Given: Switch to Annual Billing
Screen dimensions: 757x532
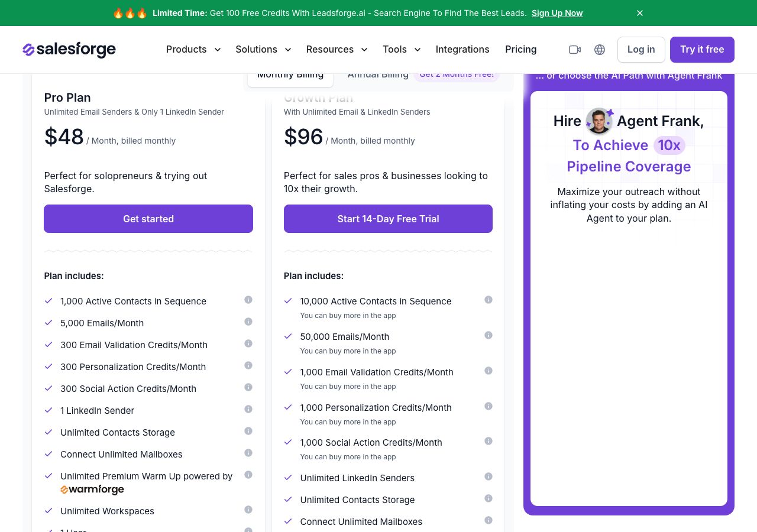Looking at the screenshot, I should (x=378, y=75).
